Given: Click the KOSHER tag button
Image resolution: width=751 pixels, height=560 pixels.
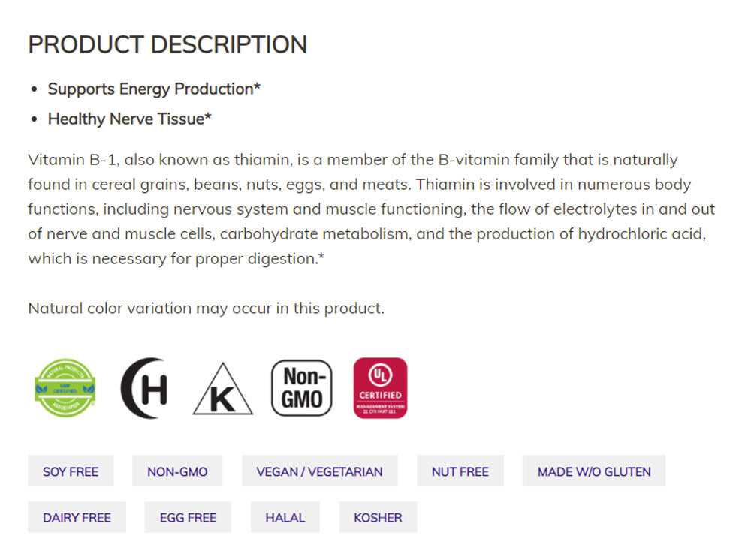Looking at the screenshot, I should (x=378, y=517).
